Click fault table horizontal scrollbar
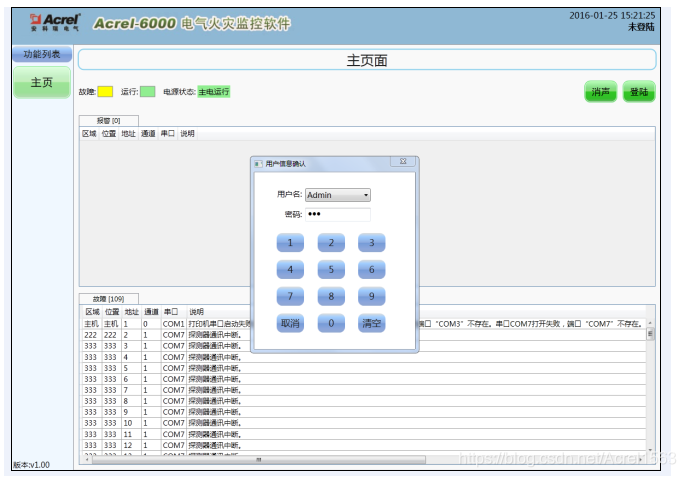 pyautogui.click(x=258, y=459)
